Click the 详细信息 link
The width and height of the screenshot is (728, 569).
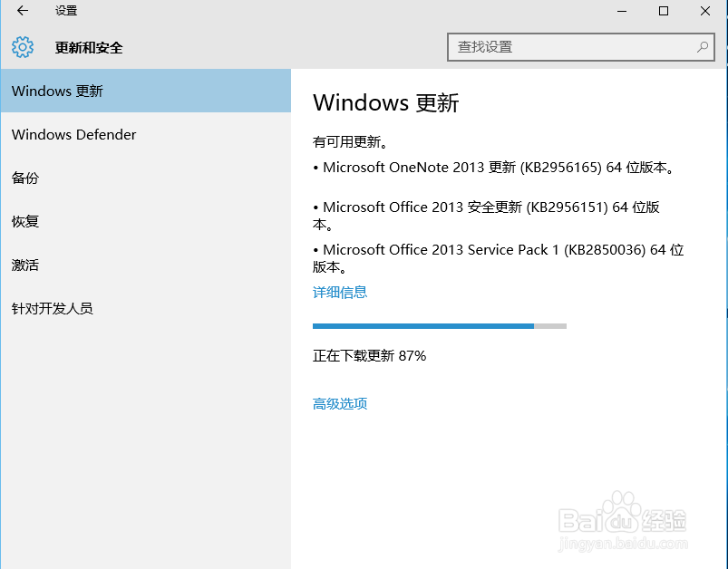point(339,292)
